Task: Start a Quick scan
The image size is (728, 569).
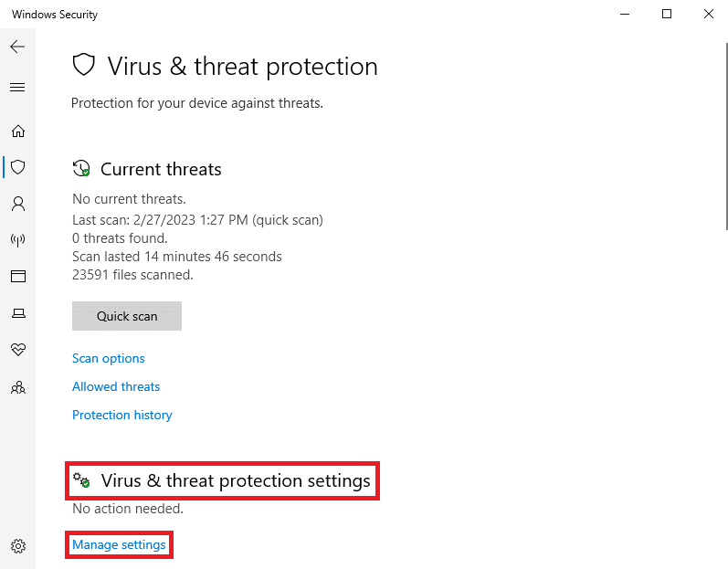Action: [127, 316]
